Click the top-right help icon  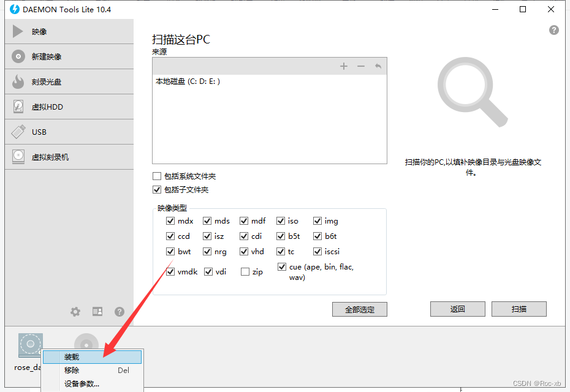[553, 30]
